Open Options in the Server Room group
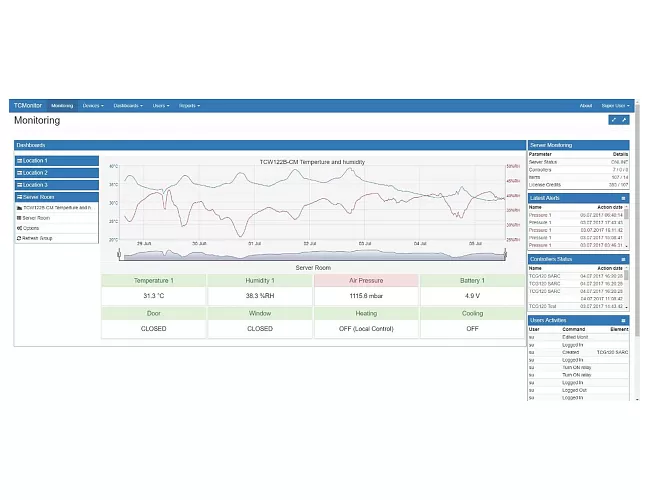 point(30,228)
